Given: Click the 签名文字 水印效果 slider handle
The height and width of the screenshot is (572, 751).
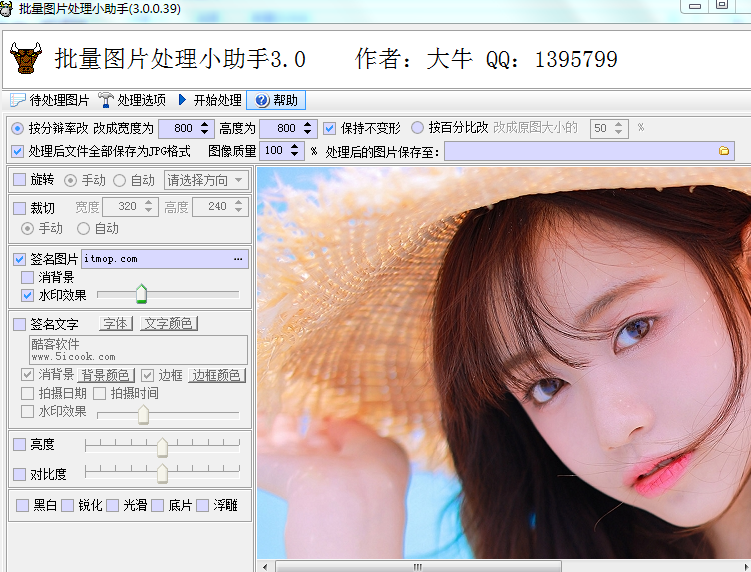Looking at the screenshot, I should point(143,415).
